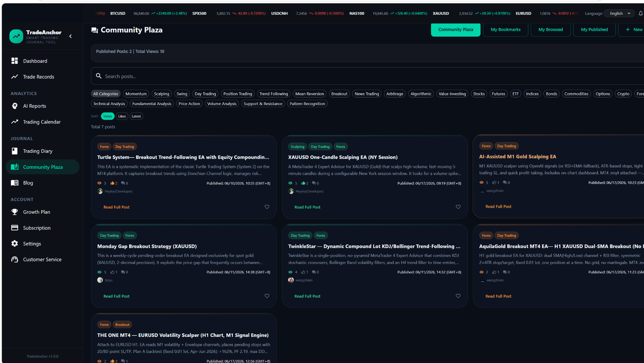Click the AI Reports lightbulb icon
The image size is (644, 363).
tap(14, 106)
